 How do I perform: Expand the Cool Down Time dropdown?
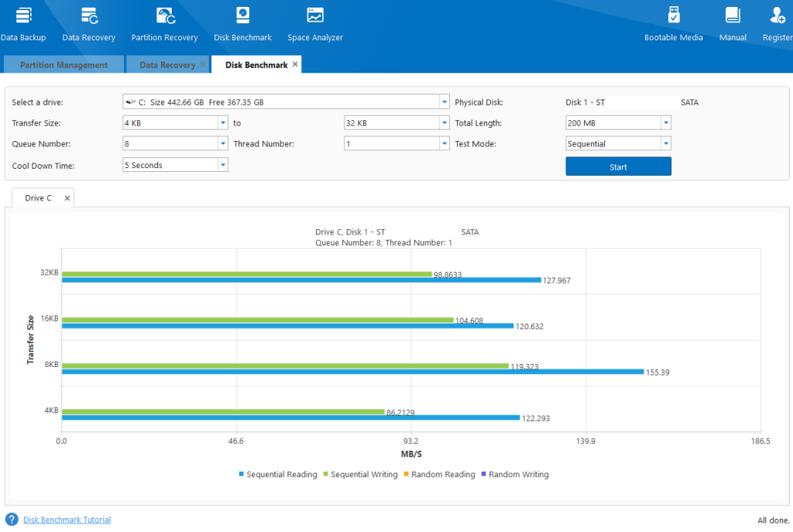(222, 165)
